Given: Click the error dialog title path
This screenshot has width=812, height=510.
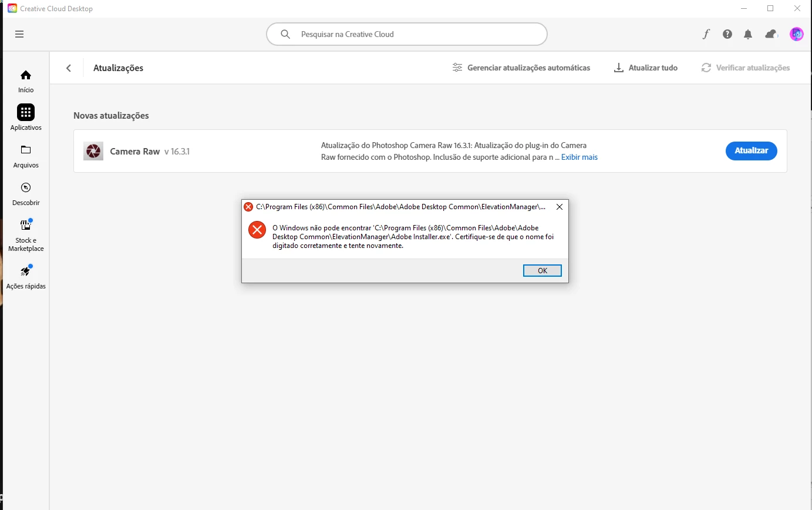Looking at the screenshot, I should pyautogui.click(x=401, y=207).
